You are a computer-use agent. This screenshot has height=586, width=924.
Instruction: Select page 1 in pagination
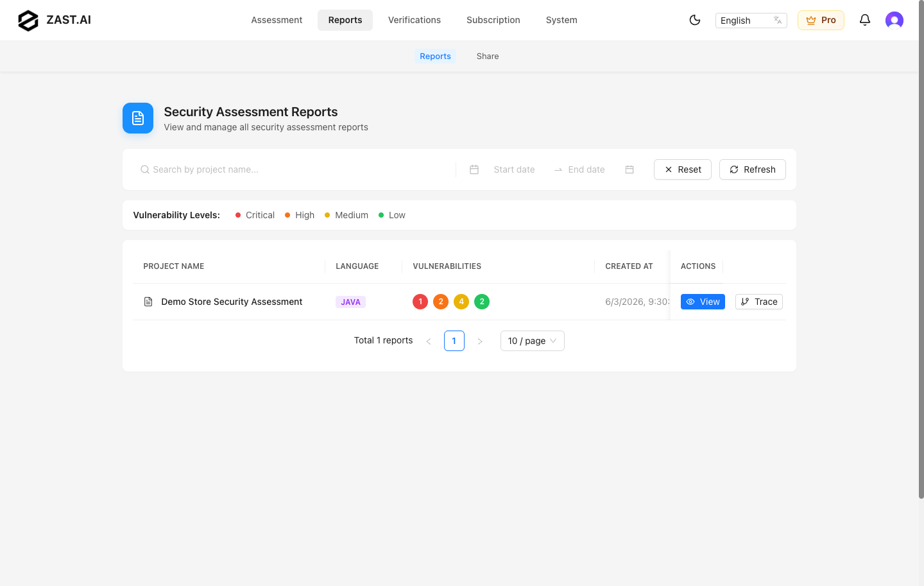(x=454, y=341)
